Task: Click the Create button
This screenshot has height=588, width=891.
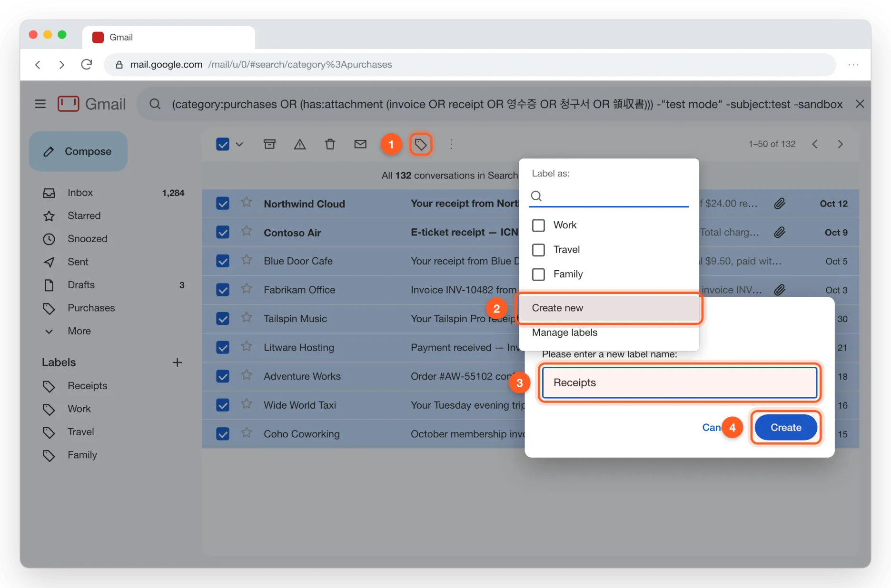Action: pos(786,427)
